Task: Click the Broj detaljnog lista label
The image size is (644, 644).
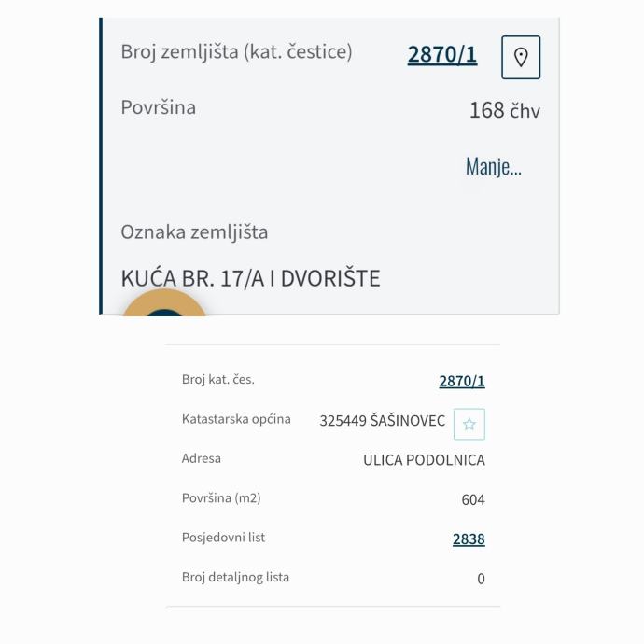Action: tap(235, 577)
